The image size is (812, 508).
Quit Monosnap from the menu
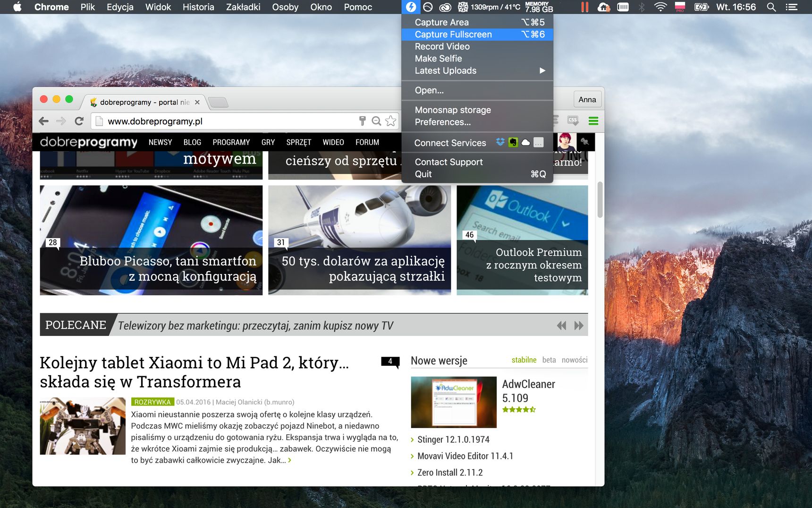click(x=477, y=174)
